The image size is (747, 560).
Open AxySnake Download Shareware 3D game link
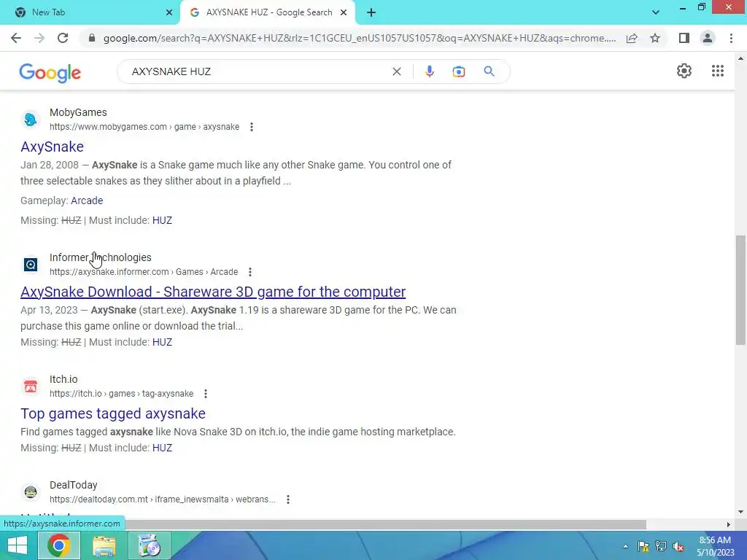213,292
